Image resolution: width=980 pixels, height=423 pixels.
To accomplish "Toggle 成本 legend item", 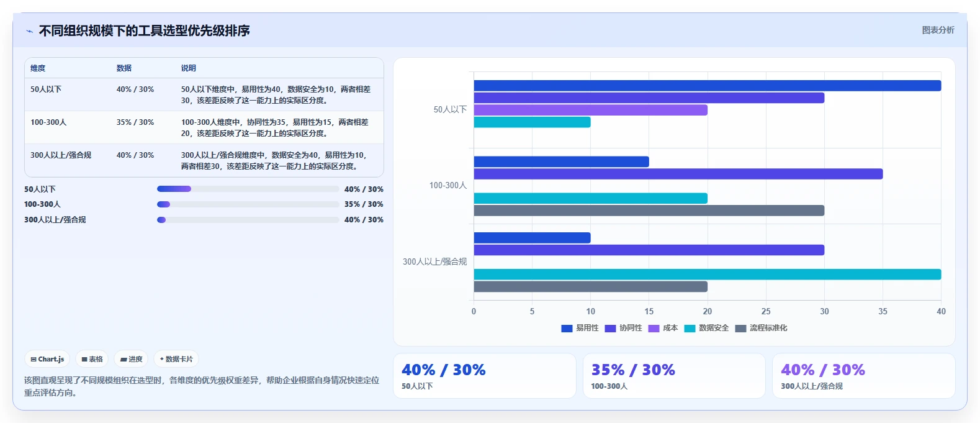I will click(x=663, y=328).
